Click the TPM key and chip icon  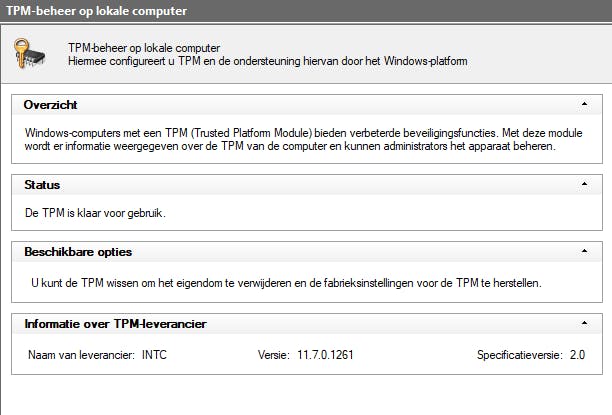(29, 54)
